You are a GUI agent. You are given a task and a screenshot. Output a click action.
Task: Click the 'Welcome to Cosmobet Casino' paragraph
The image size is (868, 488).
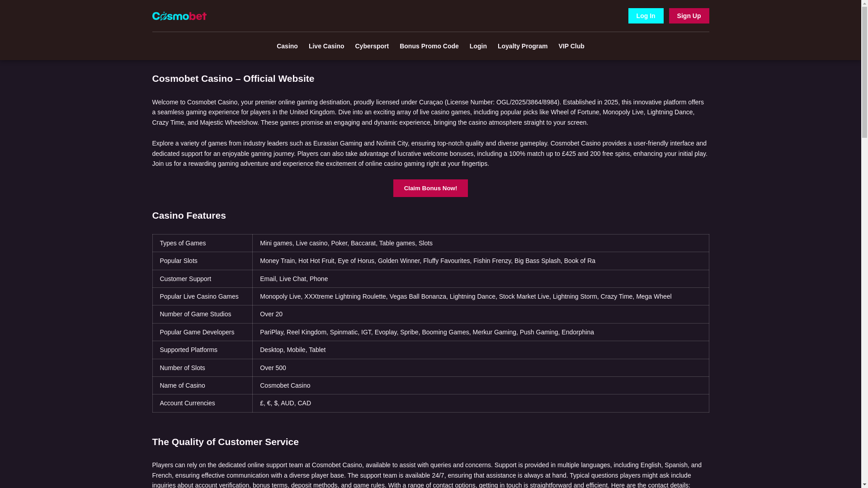point(430,113)
